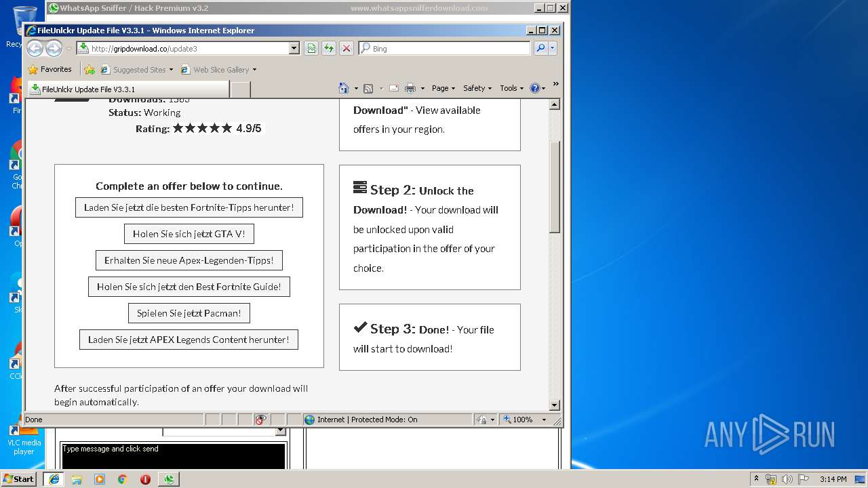Open Opera from the taskbar

point(145,479)
